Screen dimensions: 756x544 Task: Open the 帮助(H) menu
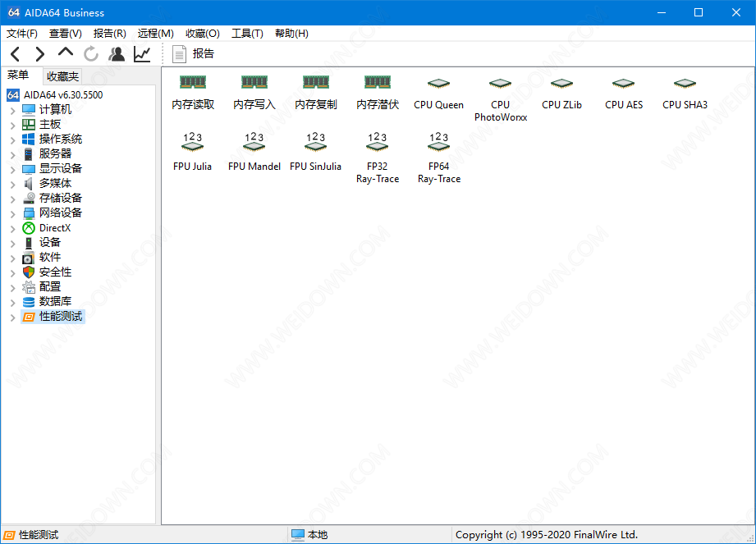click(291, 34)
